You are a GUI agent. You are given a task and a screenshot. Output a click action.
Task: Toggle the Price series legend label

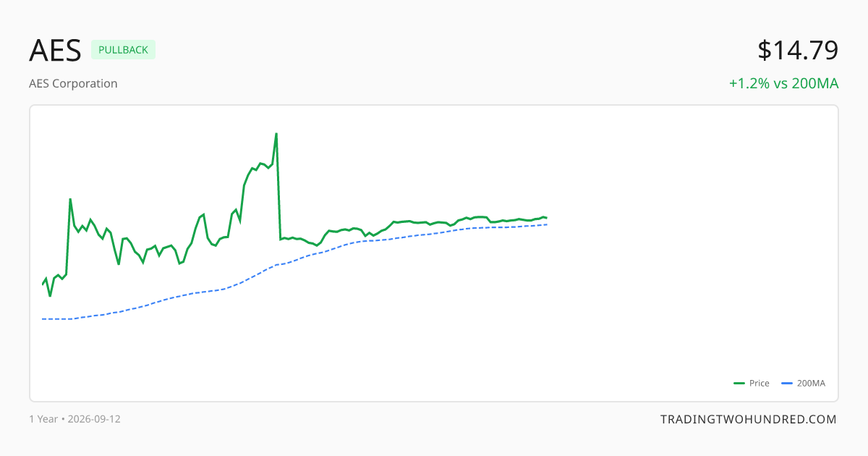pos(759,384)
